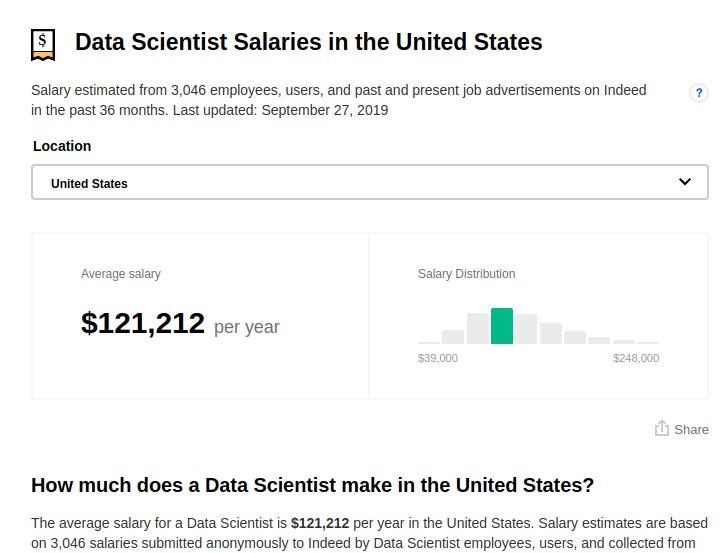Open the question mark help icon

[699, 93]
